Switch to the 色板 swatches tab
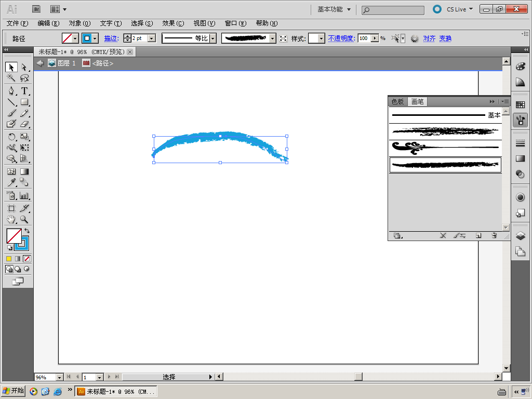 point(397,101)
